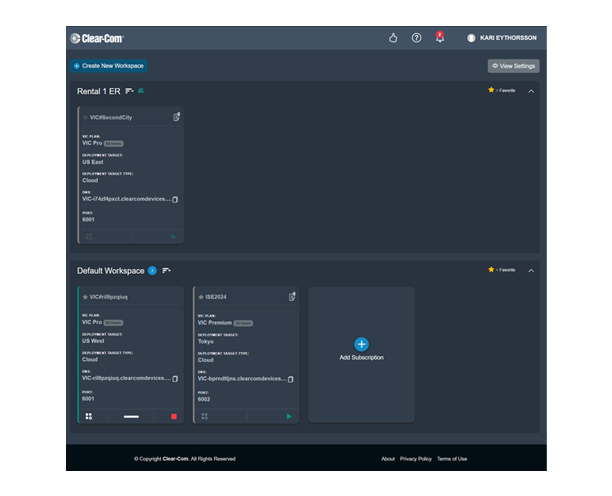
Task: Favorite the VIC#SecondCity subscription star
Action: click(x=86, y=117)
